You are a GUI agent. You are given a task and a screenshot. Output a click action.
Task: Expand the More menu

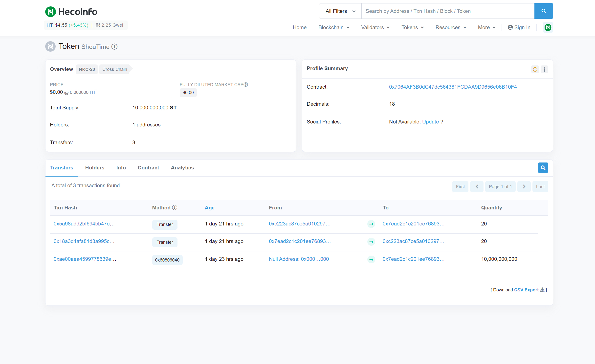coord(487,27)
